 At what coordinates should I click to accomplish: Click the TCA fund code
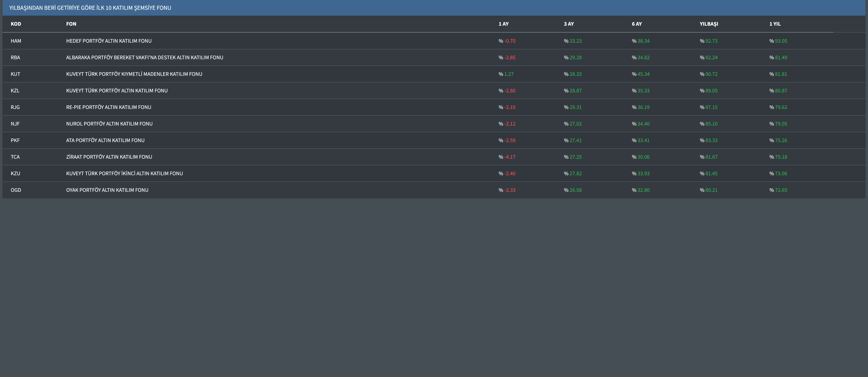click(15, 157)
